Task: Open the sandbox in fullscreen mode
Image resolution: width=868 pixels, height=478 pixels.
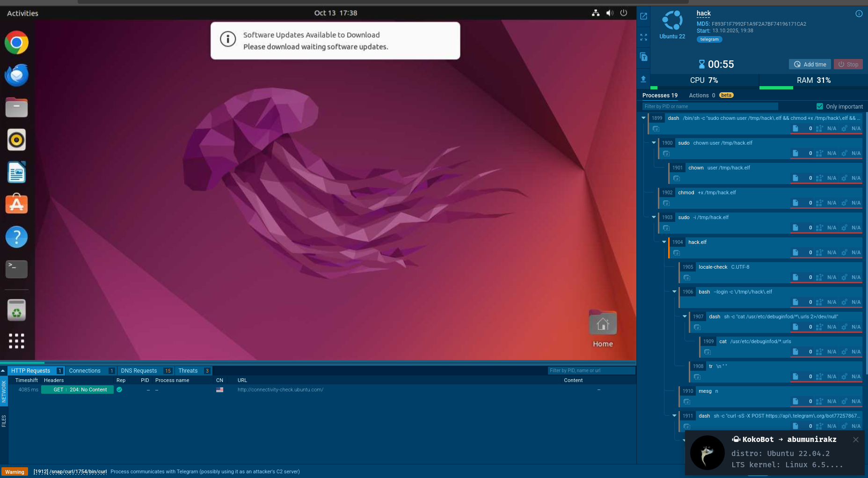Action: 643,37
